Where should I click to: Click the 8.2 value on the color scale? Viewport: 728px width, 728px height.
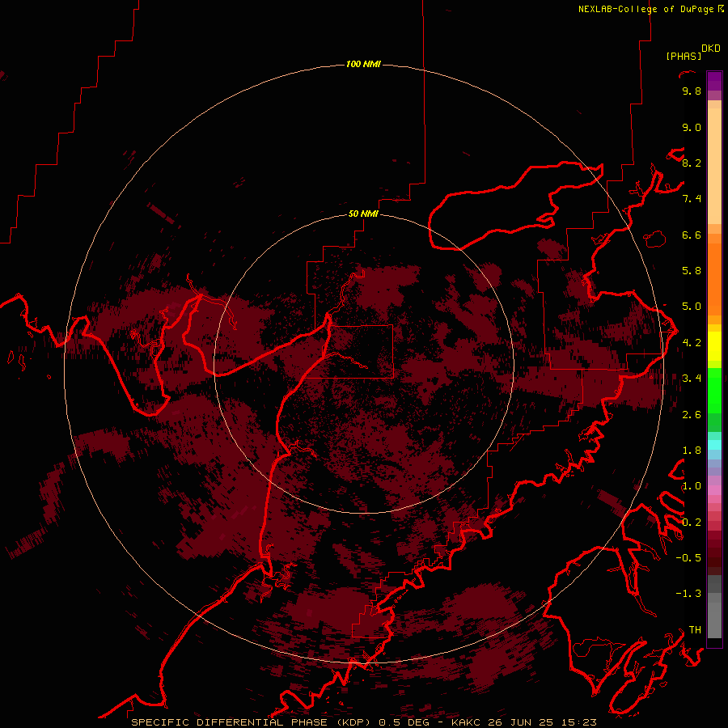pos(692,163)
